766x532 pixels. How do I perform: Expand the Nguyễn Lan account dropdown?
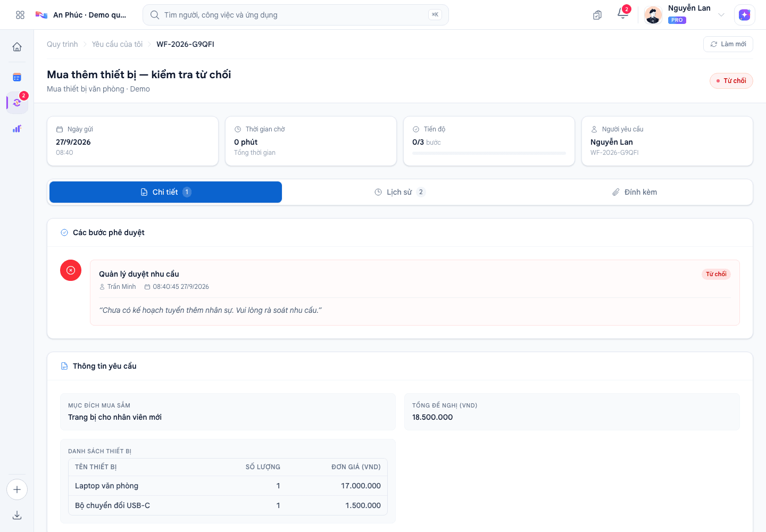[x=721, y=15]
